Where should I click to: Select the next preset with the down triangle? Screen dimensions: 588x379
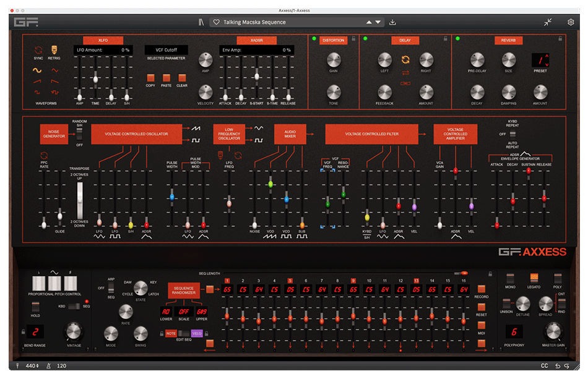(378, 22)
